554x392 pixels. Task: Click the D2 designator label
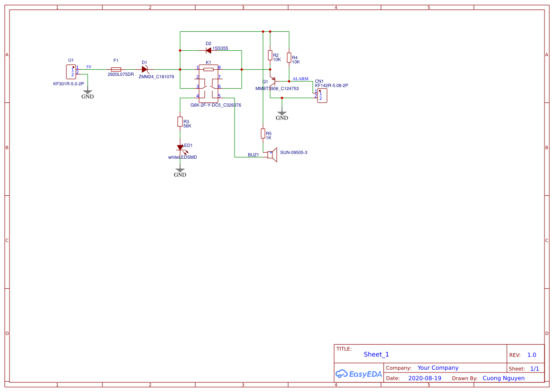(209, 44)
